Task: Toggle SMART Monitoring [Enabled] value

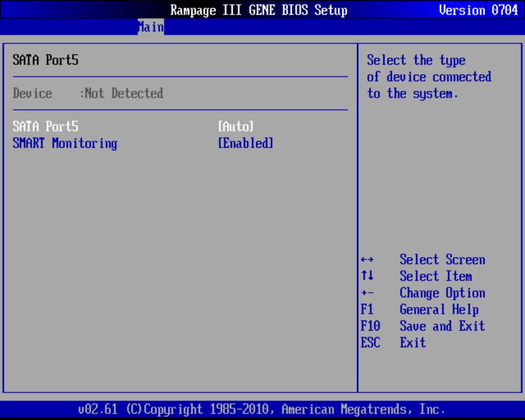Action: (x=246, y=143)
